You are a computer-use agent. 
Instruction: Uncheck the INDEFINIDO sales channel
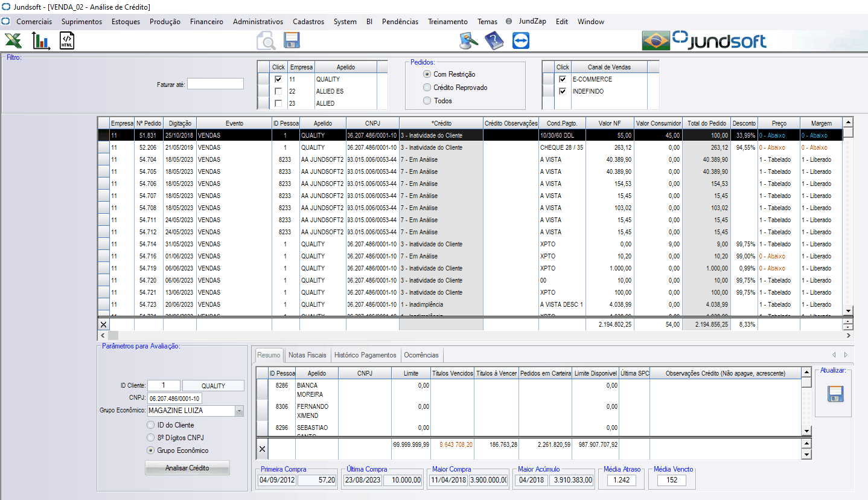(563, 91)
